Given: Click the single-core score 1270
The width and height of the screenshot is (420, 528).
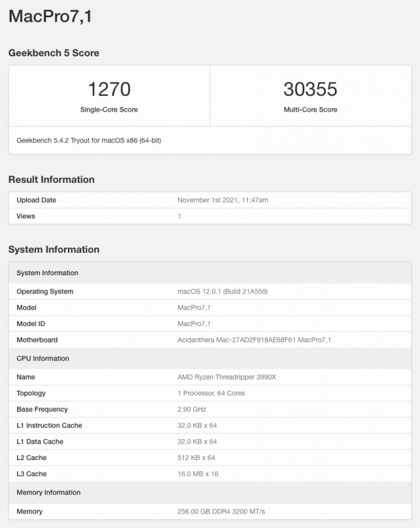Looking at the screenshot, I should click(109, 89).
